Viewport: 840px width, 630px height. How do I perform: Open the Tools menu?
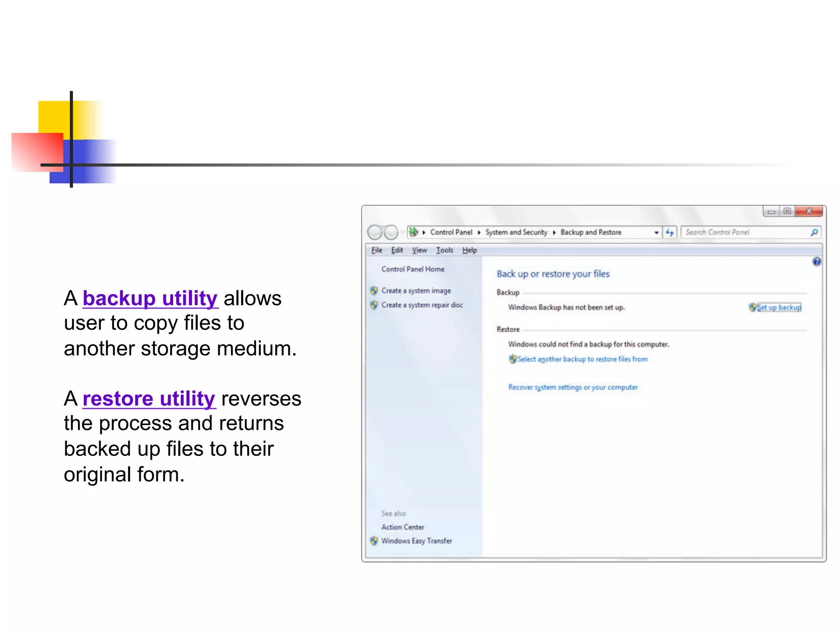point(444,250)
